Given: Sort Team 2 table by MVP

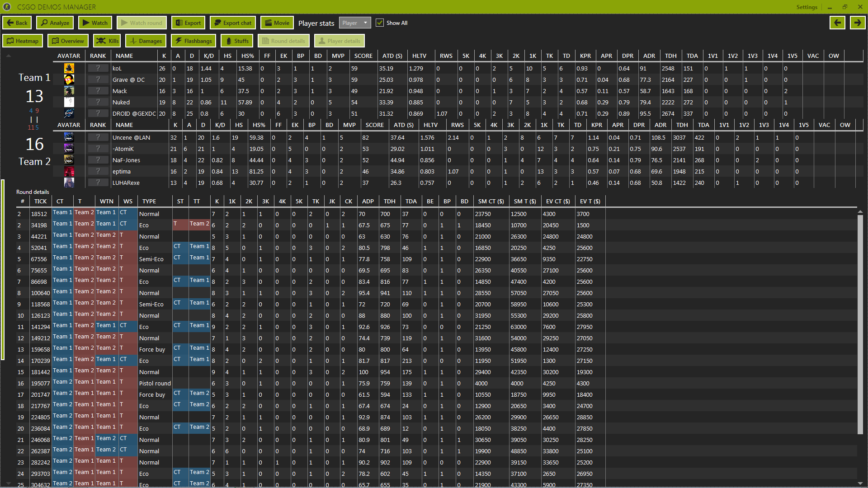Looking at the screenshot, I should tap(349, 125).
